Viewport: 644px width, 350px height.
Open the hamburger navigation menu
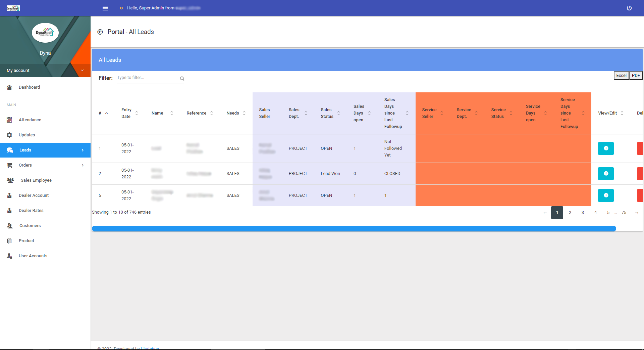tap(105, 8)
